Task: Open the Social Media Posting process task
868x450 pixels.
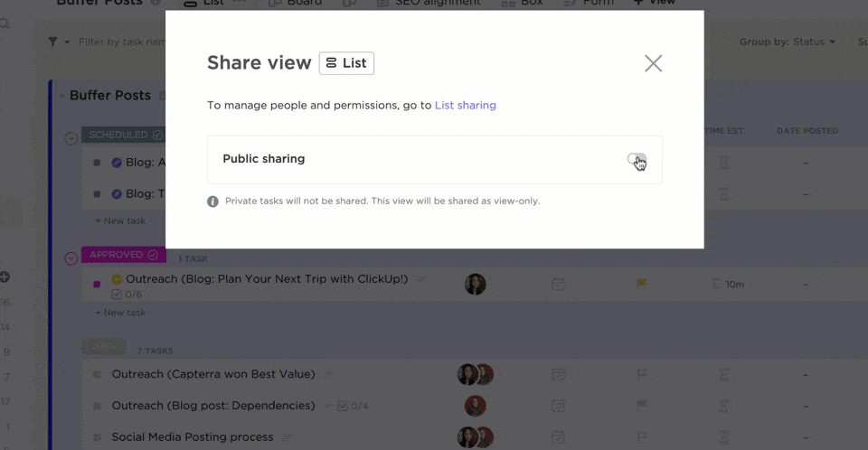Action: click(192, 437)
